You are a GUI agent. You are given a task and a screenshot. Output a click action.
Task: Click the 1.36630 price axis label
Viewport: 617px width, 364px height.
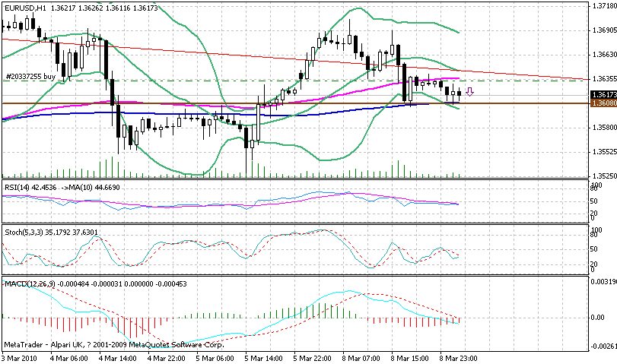(x=604, y=55)
